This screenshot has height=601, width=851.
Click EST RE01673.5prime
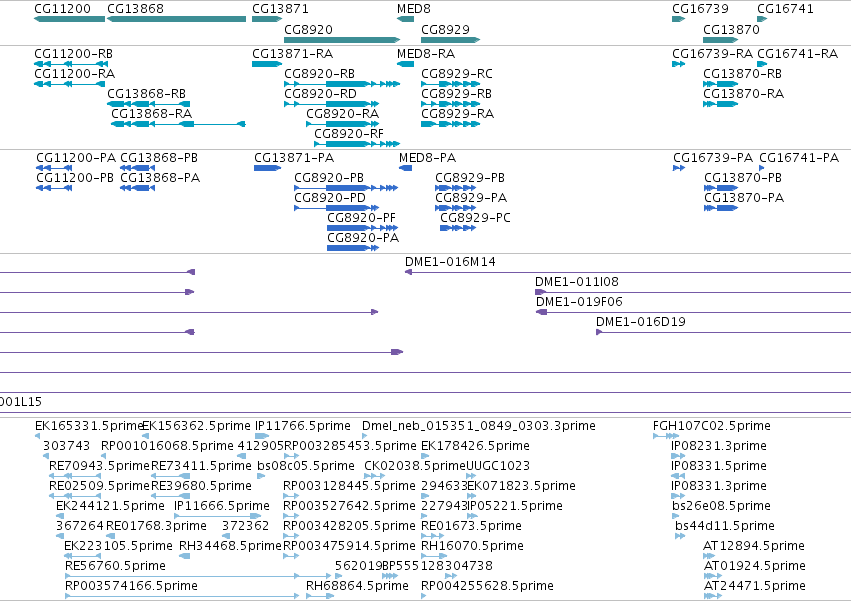tap(471, 526)
